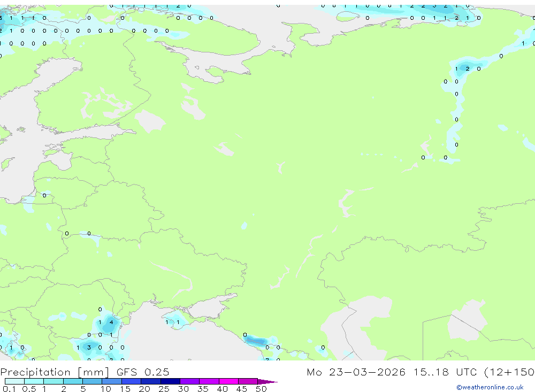Select the 40–45 mm magenta legend swatch

tap(228, 381)
